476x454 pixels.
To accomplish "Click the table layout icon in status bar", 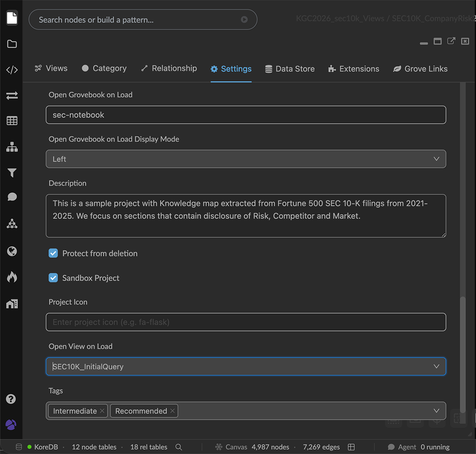I will tap(351, 446).
